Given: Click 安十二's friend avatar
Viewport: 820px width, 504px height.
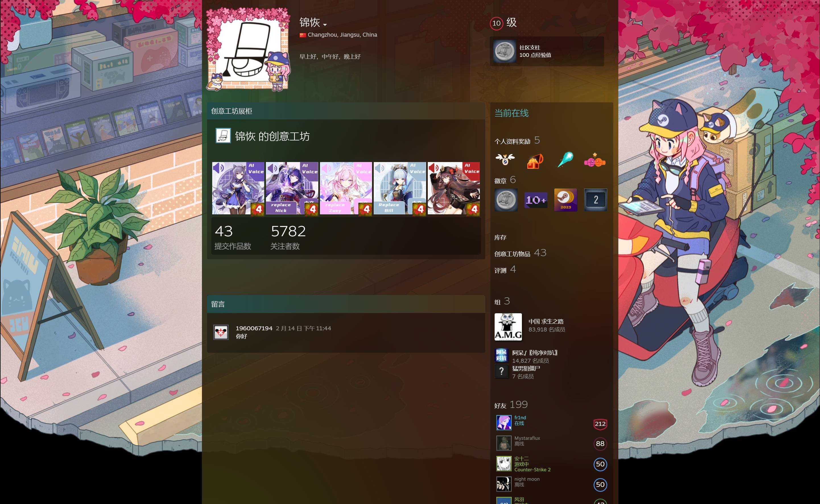Looking at the screenshot, I should [503, 464].
